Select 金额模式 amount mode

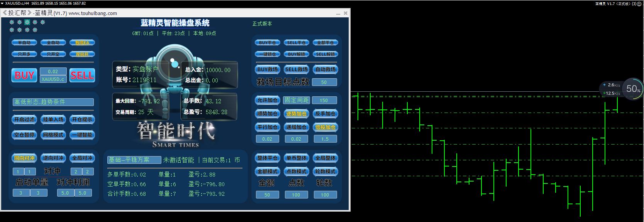point(268,172)
